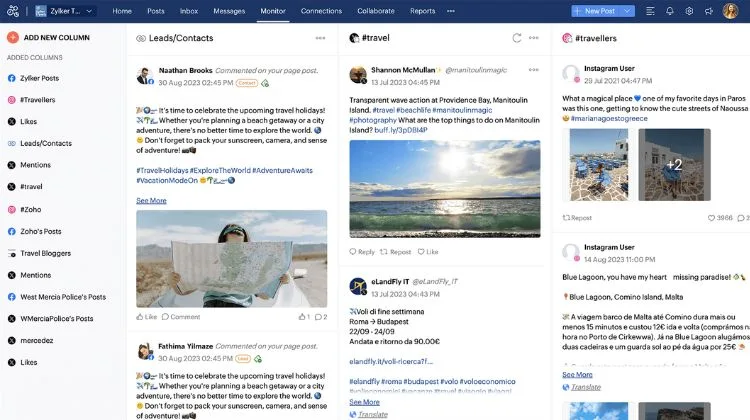The height and width of the screenshot is (420, 750).
Task: Click Naathan Brooks' profile picture
Action: coord(144,76)
